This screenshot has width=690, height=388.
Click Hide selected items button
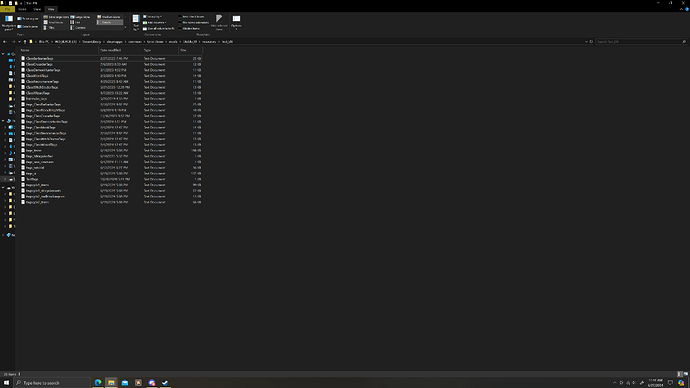[219, 22]
